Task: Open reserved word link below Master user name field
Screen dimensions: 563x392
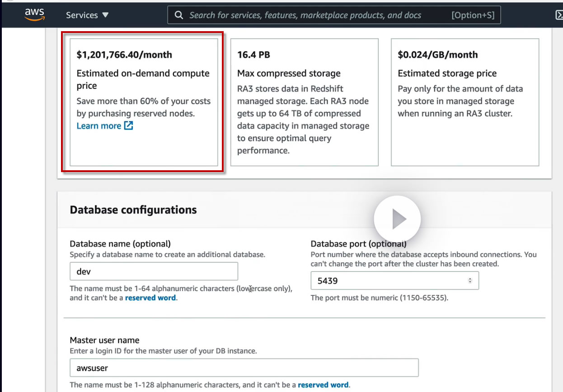Action: pos(323,385)
